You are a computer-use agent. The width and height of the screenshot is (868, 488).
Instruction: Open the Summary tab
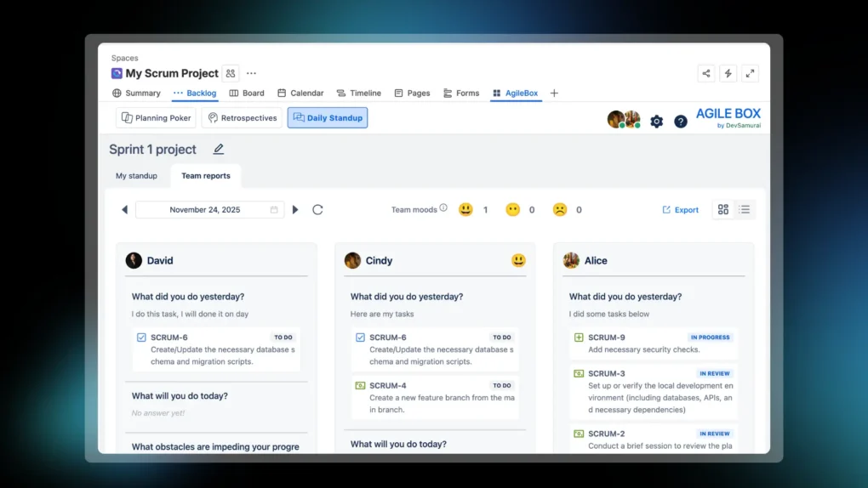[136, 93]
